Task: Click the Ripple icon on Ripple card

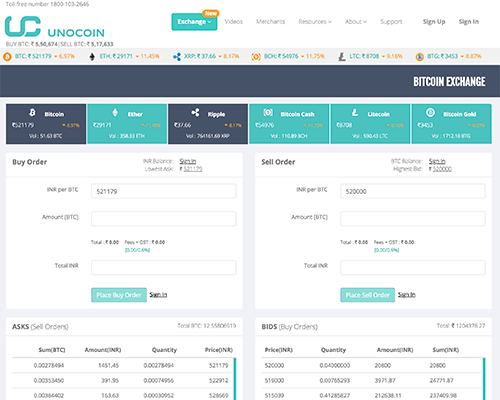Action: [x=195, y=112]
